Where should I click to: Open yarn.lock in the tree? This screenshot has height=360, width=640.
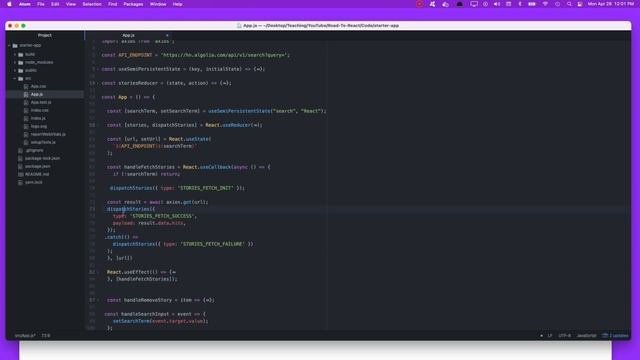click(33, 182)
